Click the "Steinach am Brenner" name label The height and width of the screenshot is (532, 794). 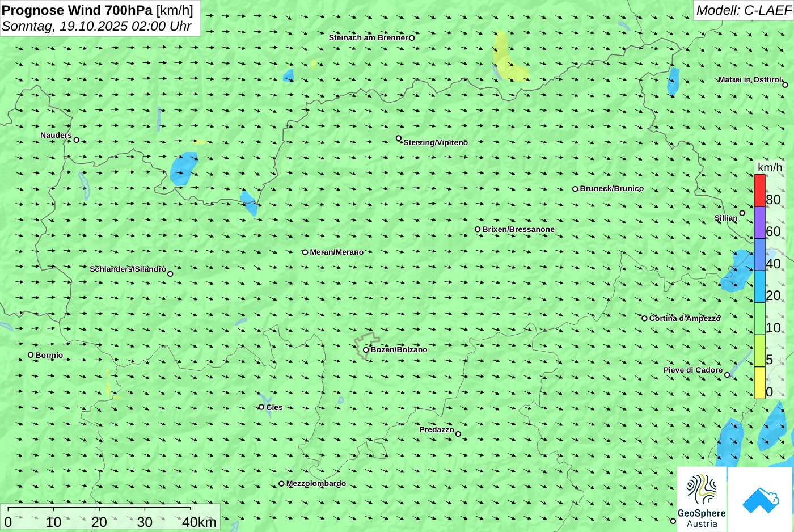point(368,37)
